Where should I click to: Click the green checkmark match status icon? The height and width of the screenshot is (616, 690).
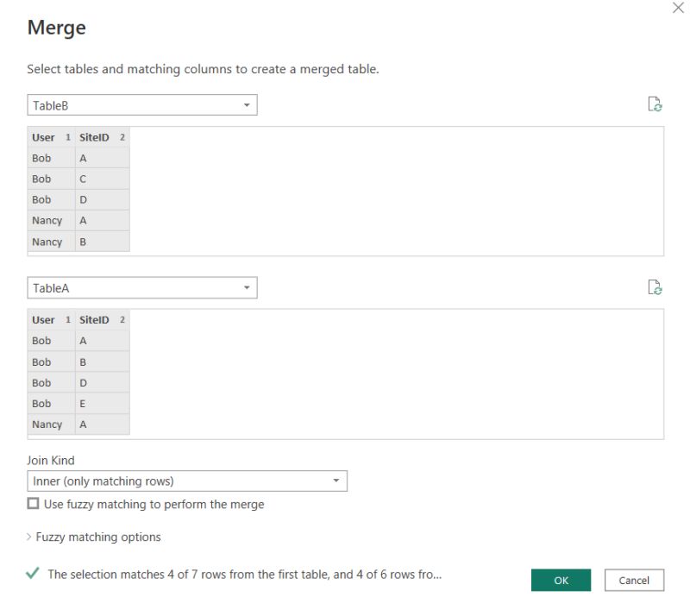pyautogui.click(x=33, y=574)
